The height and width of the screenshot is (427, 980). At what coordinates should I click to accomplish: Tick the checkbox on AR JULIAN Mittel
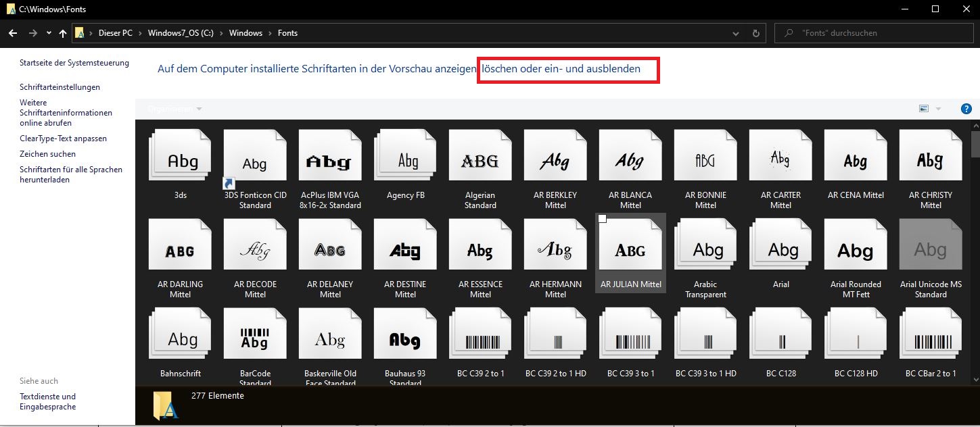pyautogui.click(x=603, y=219)
